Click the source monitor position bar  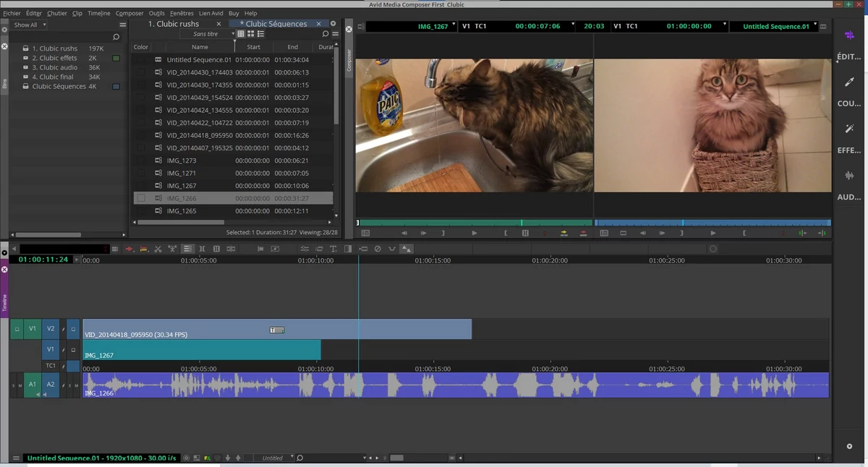coord(475,223)
